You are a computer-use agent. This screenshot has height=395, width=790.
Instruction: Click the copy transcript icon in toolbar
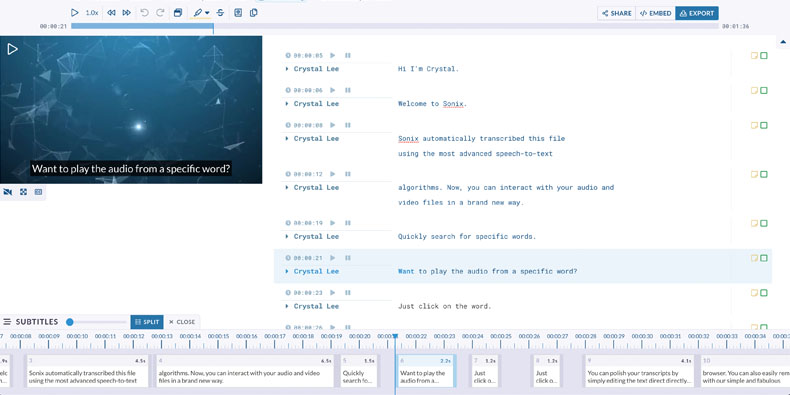254,13
